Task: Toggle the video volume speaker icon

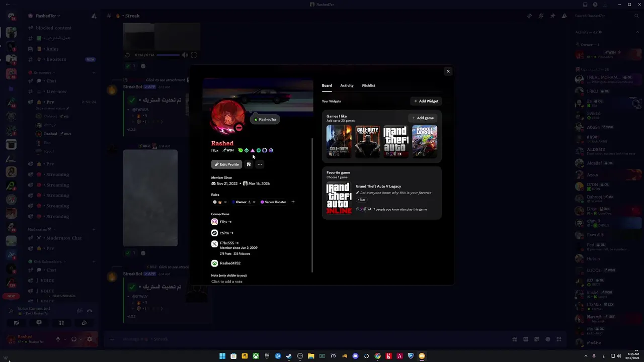Action: [x=185, y=55]
